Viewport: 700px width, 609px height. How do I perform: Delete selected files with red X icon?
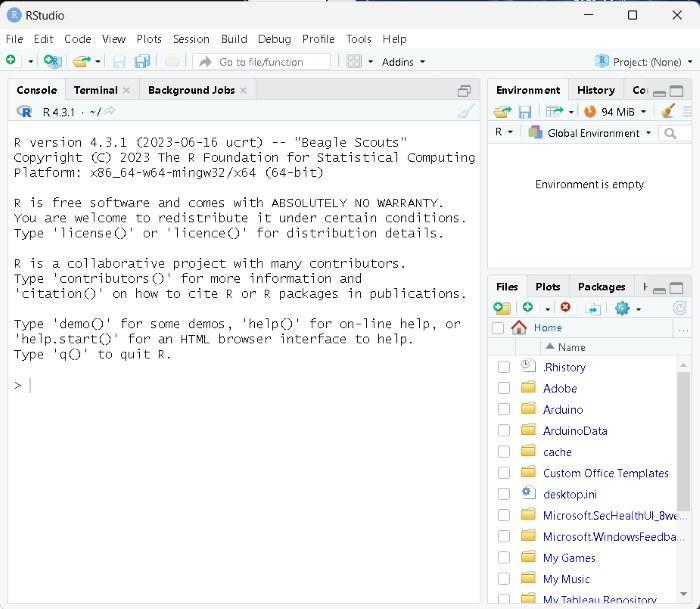pyautogui.click(x=565, y=307)
